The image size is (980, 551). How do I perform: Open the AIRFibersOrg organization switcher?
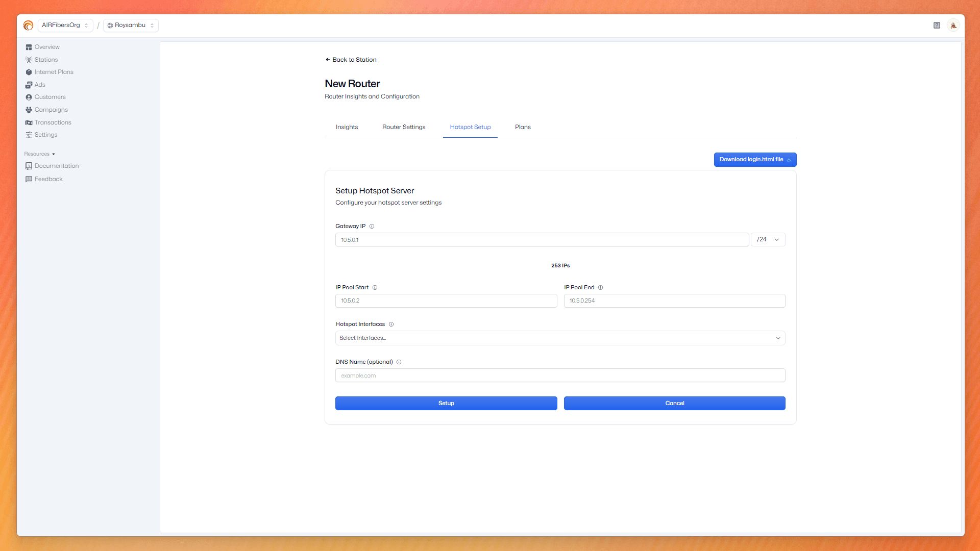tap(65, 25)
